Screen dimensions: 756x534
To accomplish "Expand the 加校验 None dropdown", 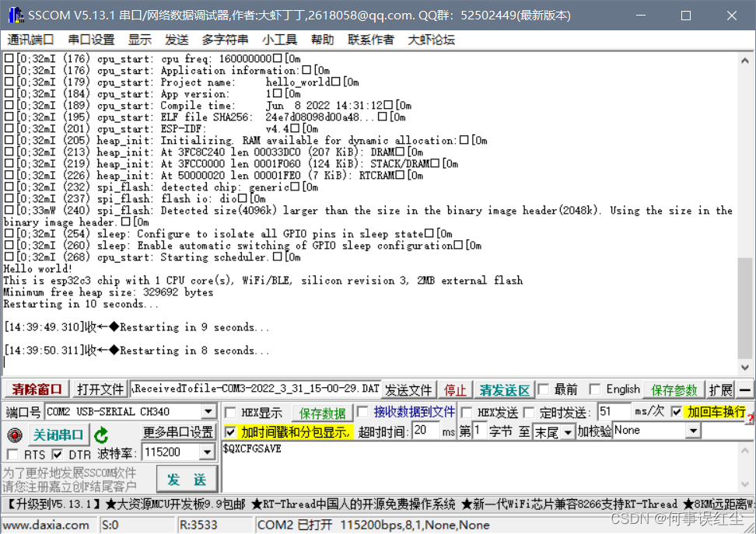I will point(693,431).
